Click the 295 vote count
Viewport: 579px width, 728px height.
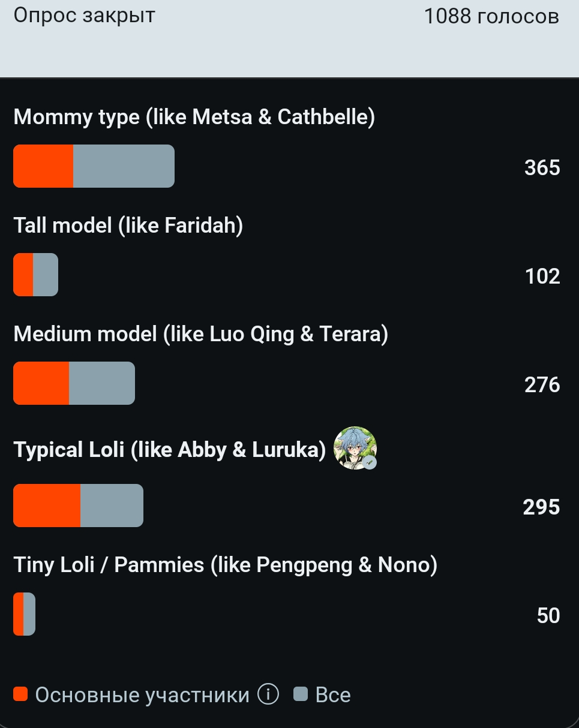pos(541,507)
